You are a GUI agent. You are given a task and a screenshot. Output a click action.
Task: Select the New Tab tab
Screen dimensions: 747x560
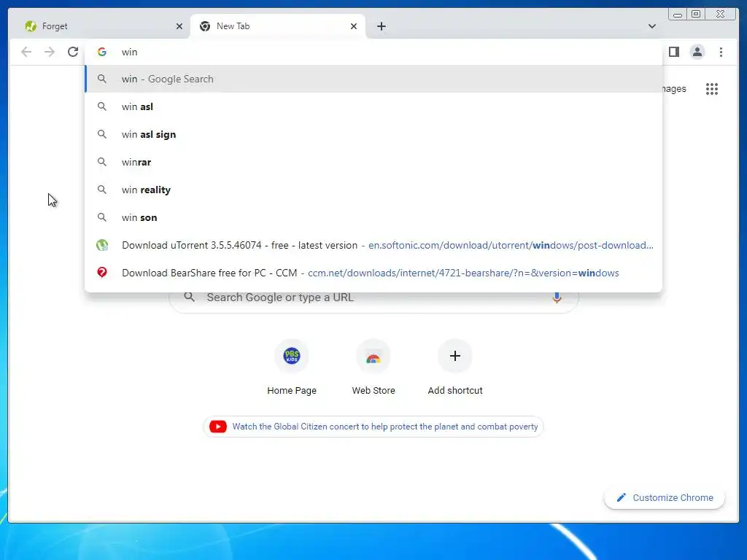click(278, 26)
